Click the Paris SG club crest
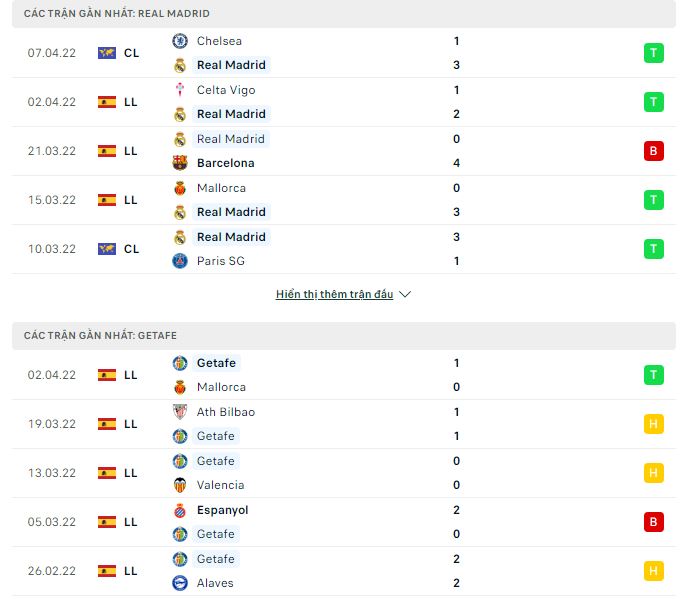This screenshot has height=601, width=685. pos(180,261)
